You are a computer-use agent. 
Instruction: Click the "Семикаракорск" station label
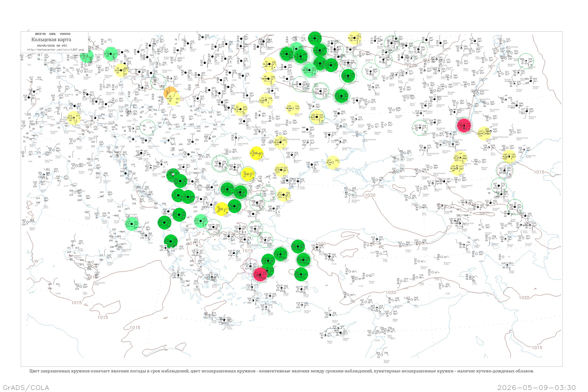(433, 153)
